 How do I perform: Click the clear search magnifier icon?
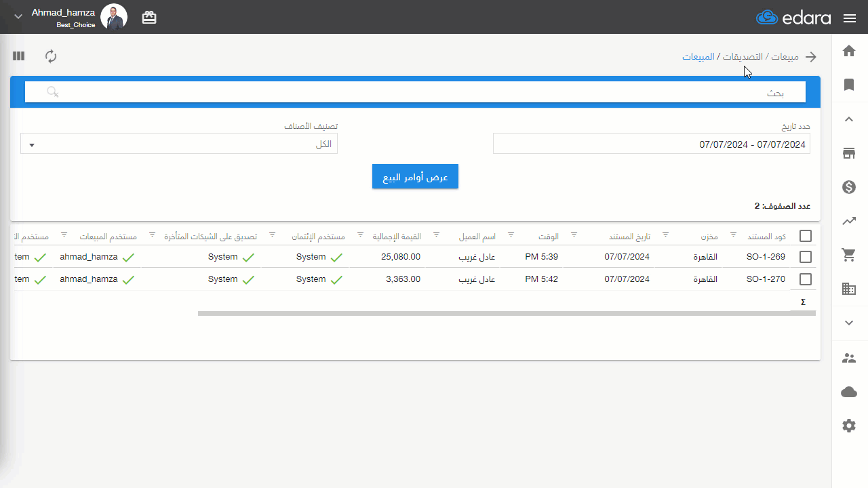coord(53,92)
